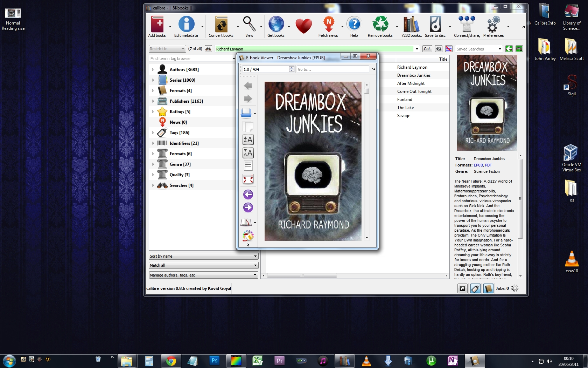Image resolution: width=588 pixels, height=368 pixels.
Task: Select the Come Out Tonight book row
Action: pos(414,91)
